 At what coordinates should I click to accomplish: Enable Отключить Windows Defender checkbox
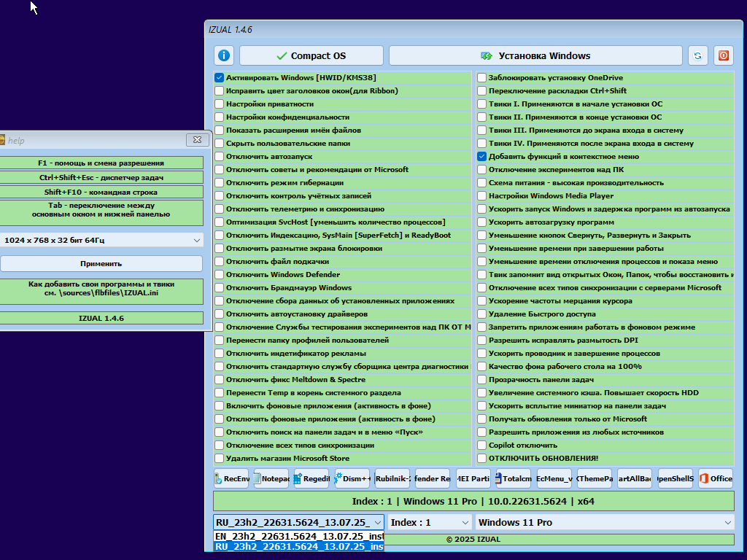219,274
